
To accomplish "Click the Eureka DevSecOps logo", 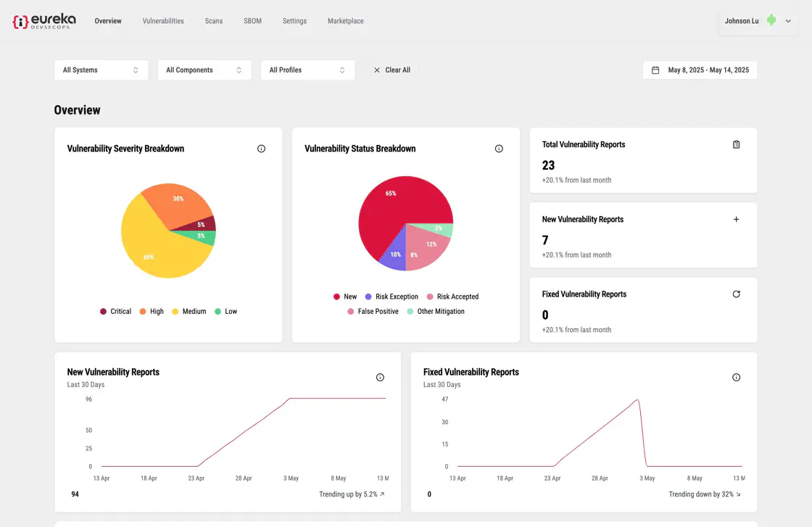I will (x=44, y=21).
